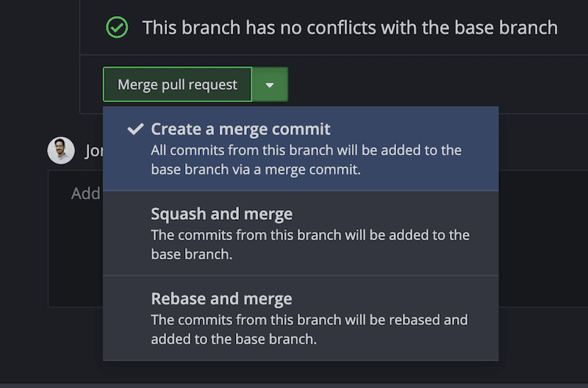Choose Squash and merge from the menu

point(301,233)
